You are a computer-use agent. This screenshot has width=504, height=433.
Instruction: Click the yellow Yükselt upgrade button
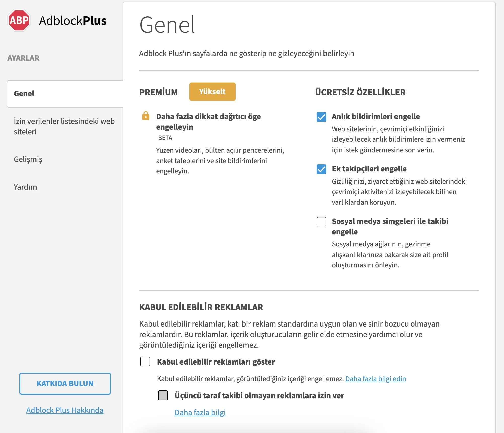tap(212, 92)
